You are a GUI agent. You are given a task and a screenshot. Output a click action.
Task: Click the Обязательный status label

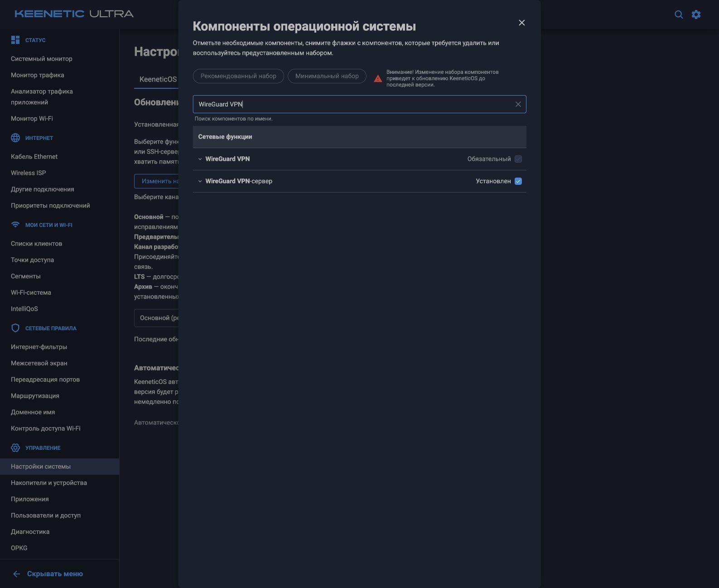tap(489, 159)
